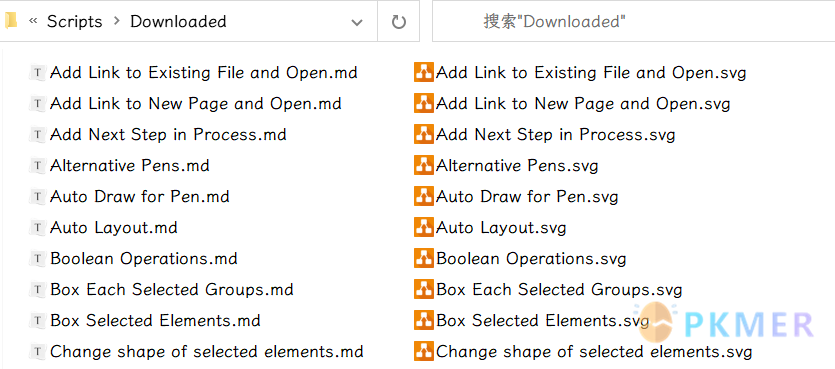The image size is (835, 369).
Task: Select file Add Link to New Page and Open.svg
Action: (583, 103)
